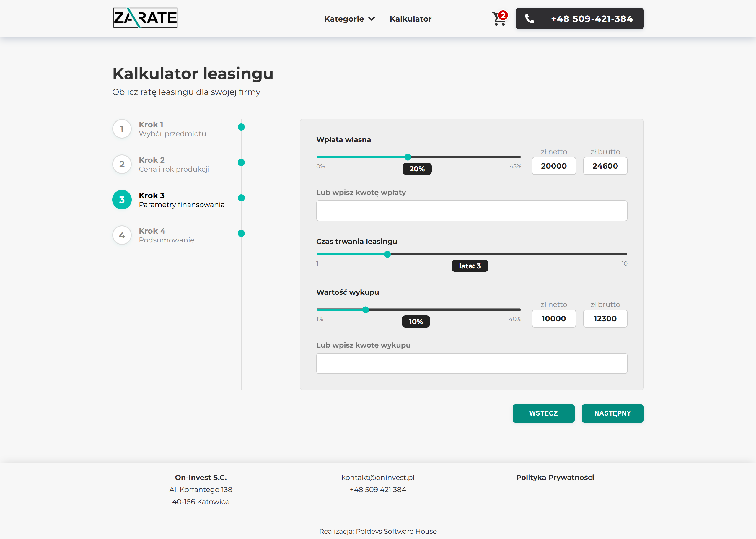Focus the Lub wpisz kwotę wykupu field
The width and height of the screenshot is (756, 539).
(471, 364)
